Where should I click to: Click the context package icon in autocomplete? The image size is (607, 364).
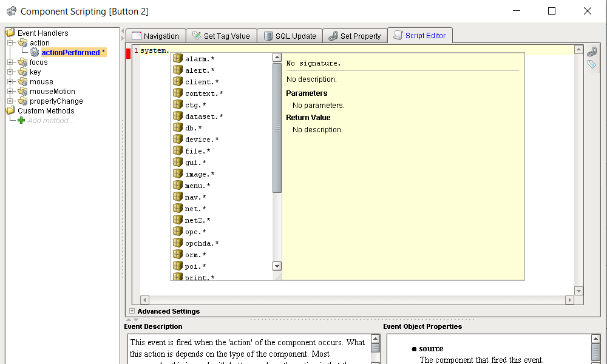tap(178, 93)
